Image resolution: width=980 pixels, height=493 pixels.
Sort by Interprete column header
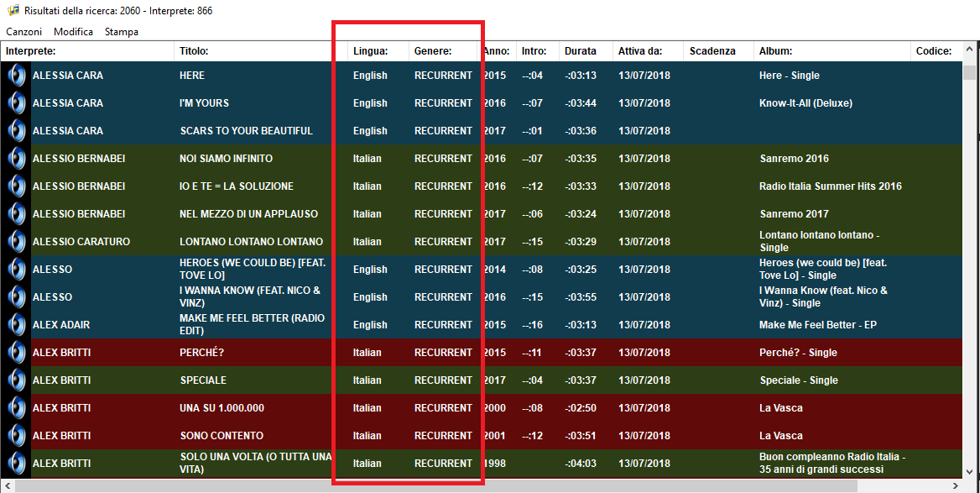click(x=87, y=51)
